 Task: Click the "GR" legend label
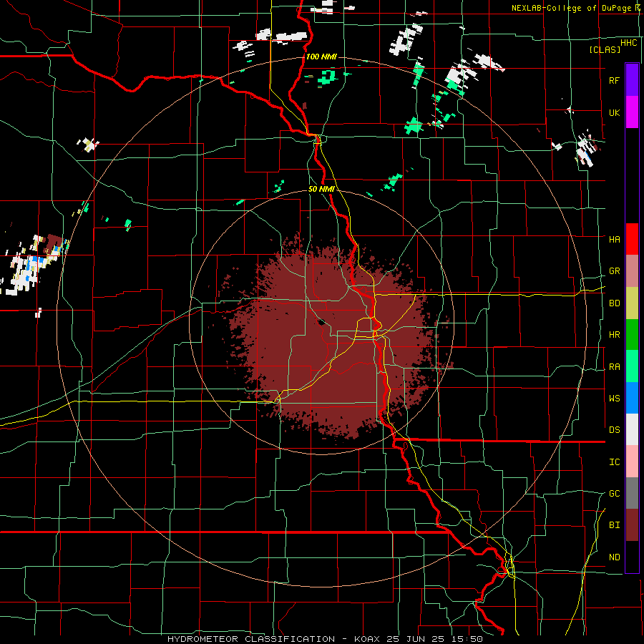[x=614, y=271]
